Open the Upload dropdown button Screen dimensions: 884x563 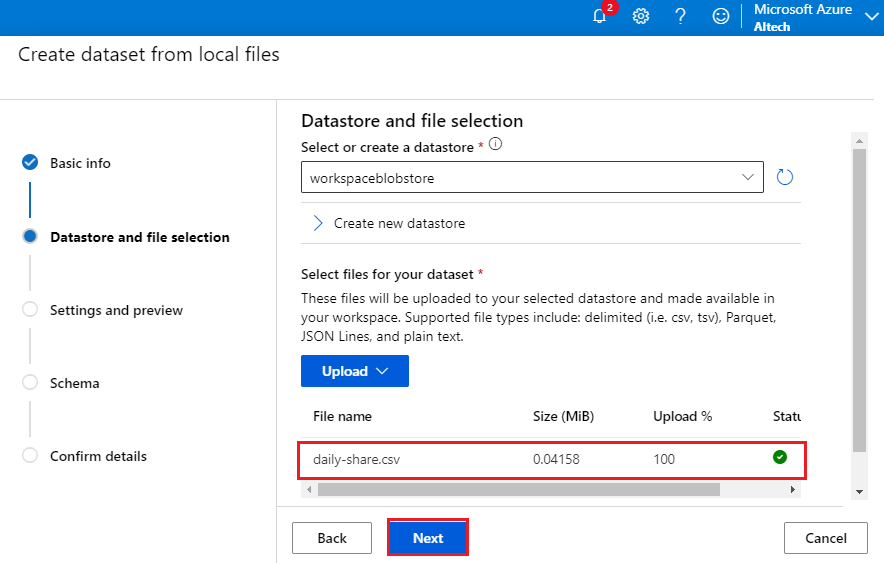(x=355, y=371)
